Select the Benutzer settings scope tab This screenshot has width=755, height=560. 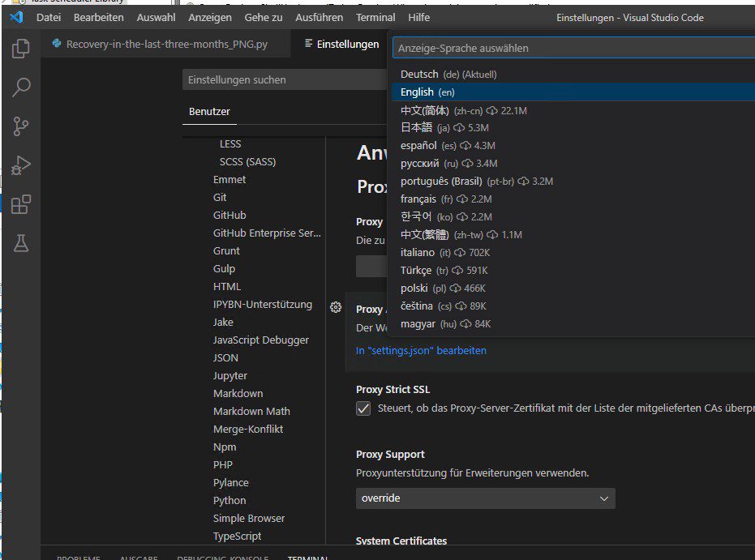click(x=209, y=111)
